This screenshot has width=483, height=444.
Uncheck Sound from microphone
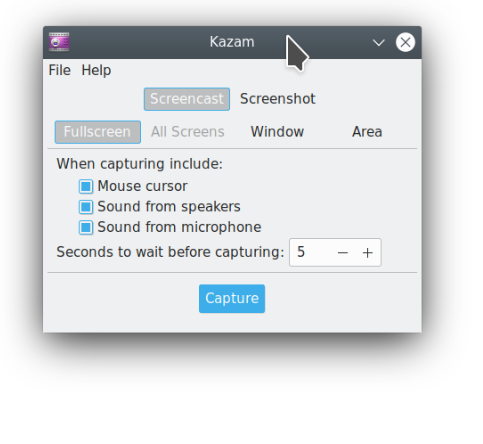(x=86, y=228)
